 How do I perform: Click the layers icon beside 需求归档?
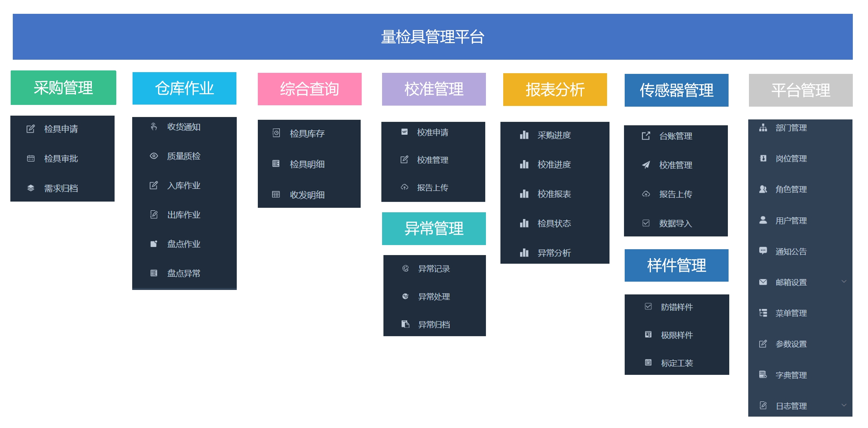tap(31, 188)
